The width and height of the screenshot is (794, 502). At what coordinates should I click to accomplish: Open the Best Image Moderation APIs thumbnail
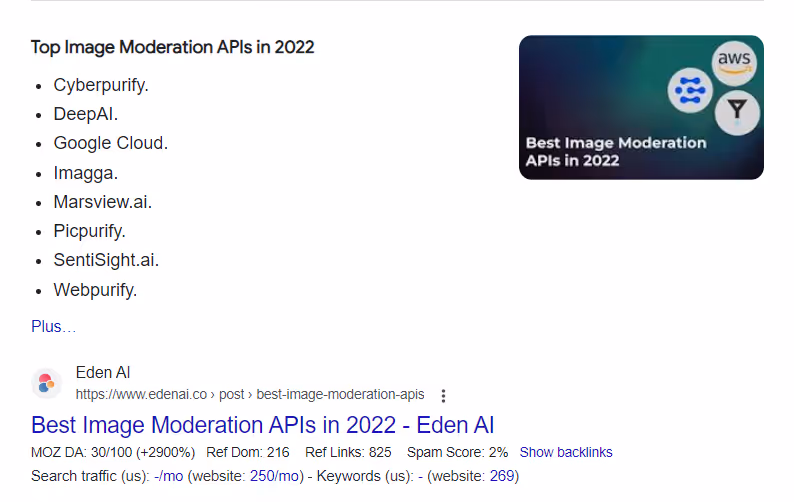coord(641,107)
